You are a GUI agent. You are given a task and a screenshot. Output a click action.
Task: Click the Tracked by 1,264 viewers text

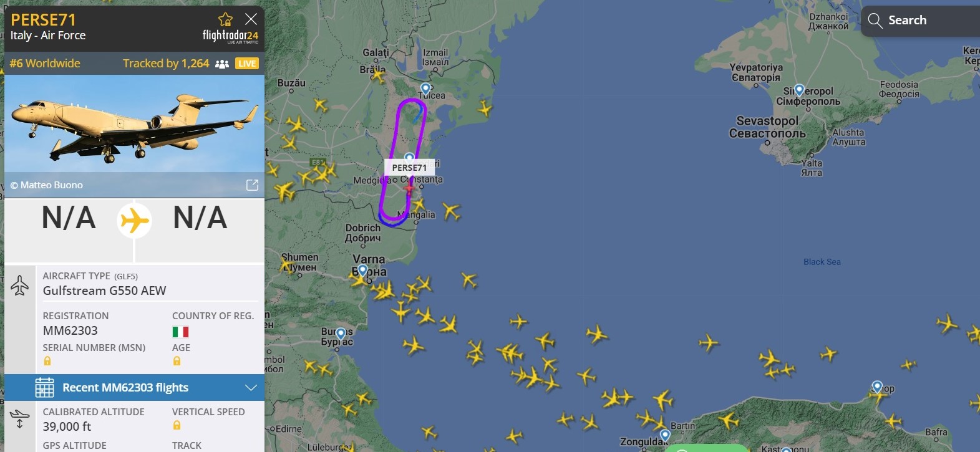[166, 64]
